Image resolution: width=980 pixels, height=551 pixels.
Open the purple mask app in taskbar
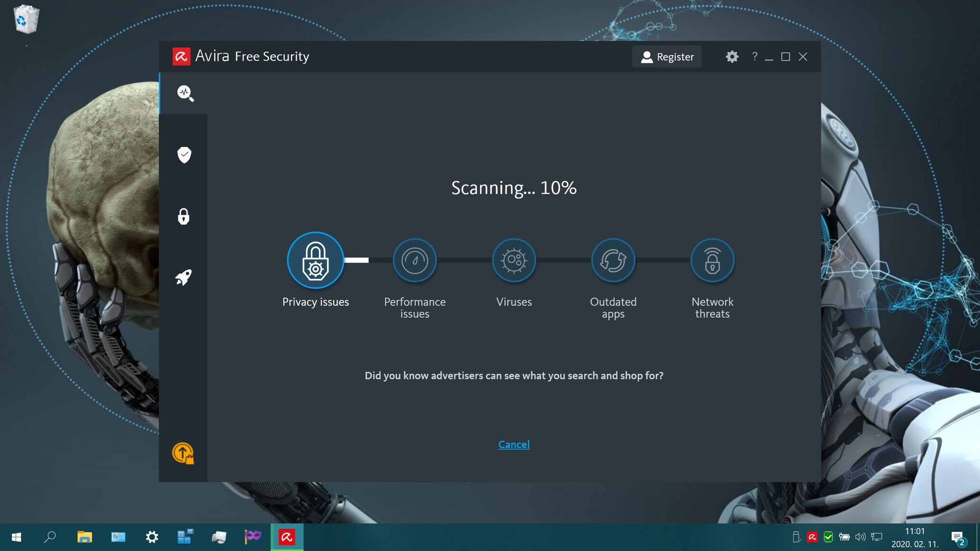253,536
